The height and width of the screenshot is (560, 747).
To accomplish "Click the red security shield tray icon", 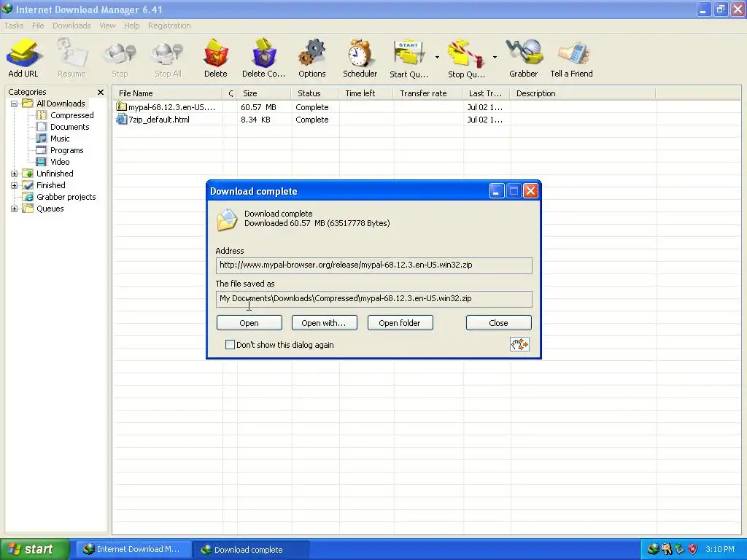I will [692, 549].
